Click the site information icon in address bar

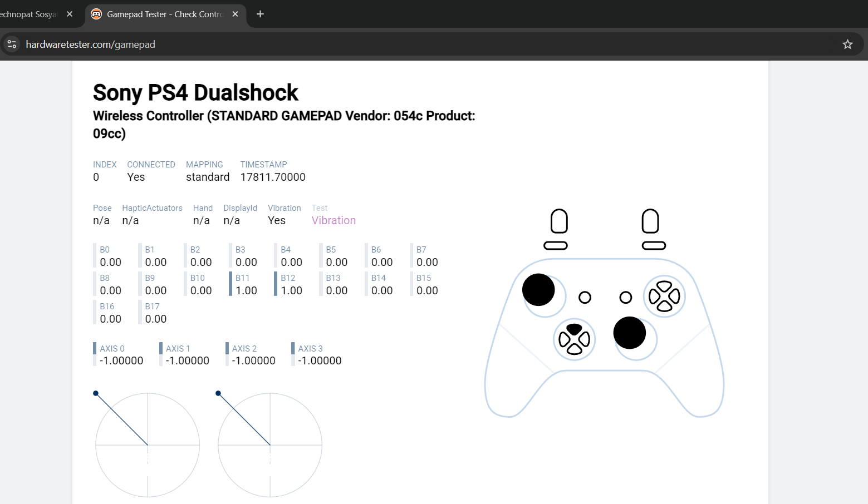[12, 45]
